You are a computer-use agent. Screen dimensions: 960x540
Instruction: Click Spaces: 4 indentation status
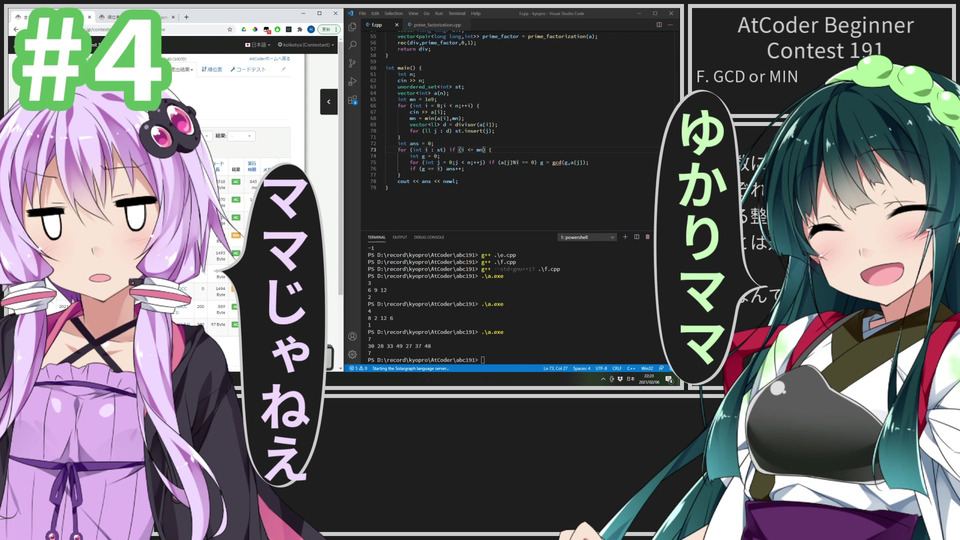582,369
